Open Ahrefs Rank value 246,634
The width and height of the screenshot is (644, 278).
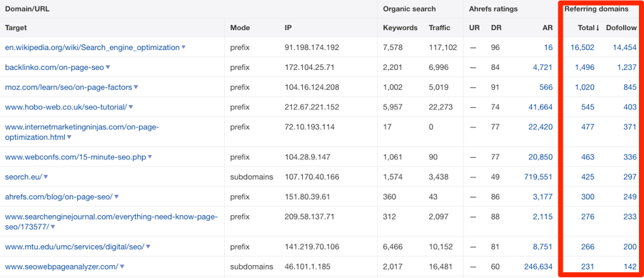coord(538,267)
